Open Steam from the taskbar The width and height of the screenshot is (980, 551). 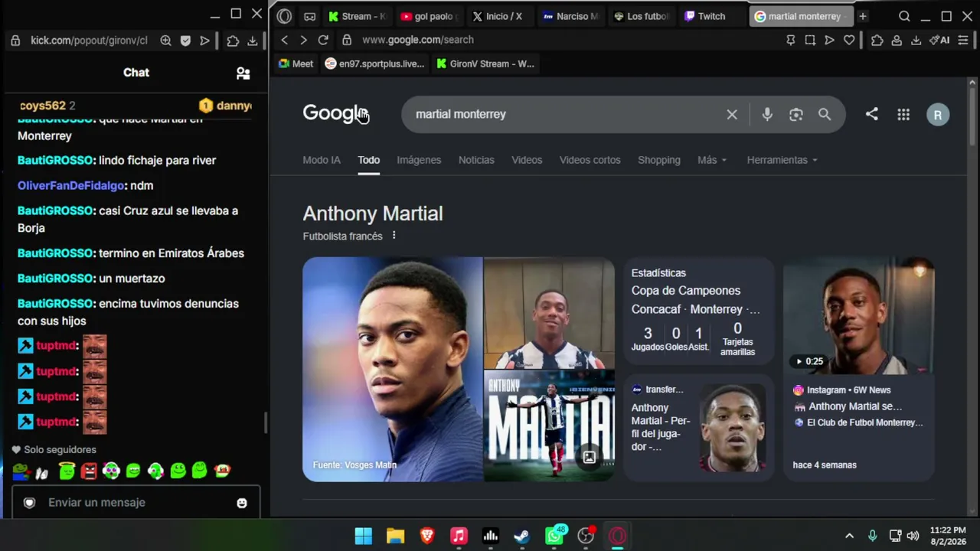point(522,536)
